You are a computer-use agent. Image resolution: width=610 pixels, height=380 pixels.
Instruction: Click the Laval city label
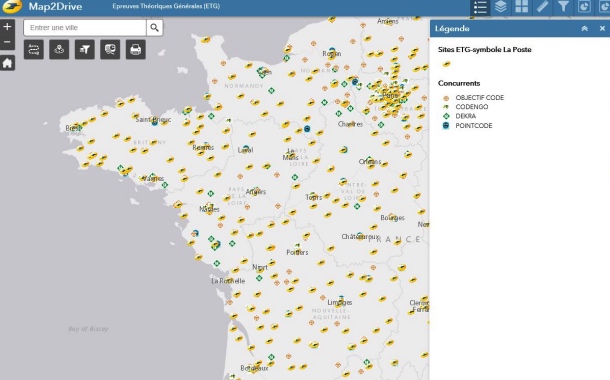(245, 150)
